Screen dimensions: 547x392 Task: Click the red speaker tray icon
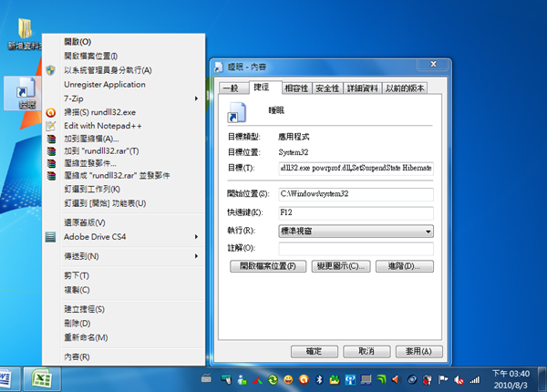[x=396, y=379]
